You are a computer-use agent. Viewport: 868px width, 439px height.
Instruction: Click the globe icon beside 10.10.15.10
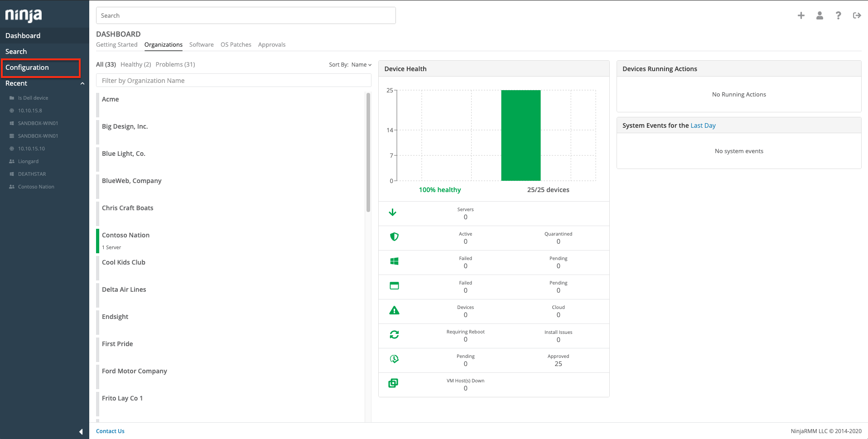[x=12, y=149]
